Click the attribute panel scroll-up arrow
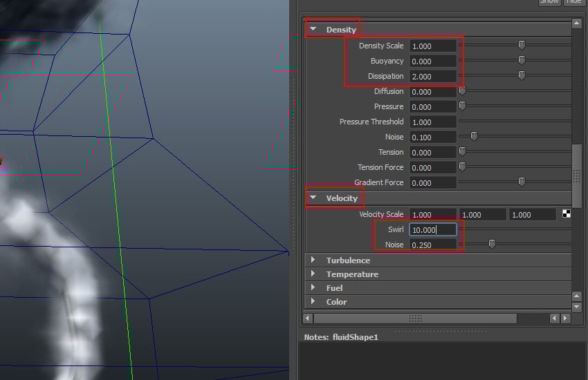588x380 pixels. tap(577, 23)
